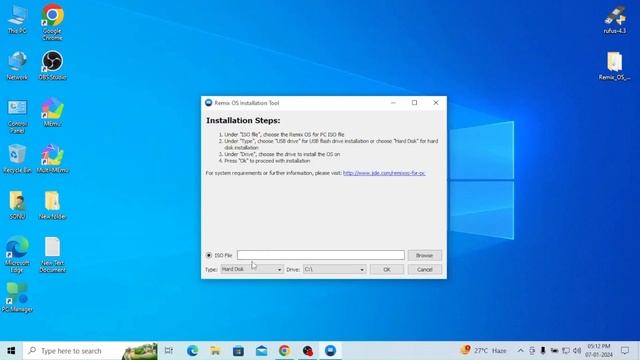
Task: Click the Browse button
Action: coord(424,255)
